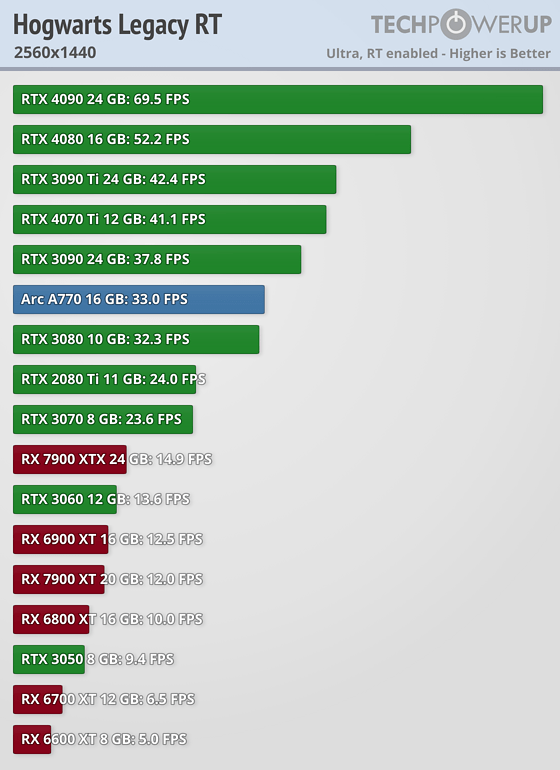Click the blue Arc A770 16 GB bar
The height and width of the screenshot is (770, 560).
click(139, 300)
